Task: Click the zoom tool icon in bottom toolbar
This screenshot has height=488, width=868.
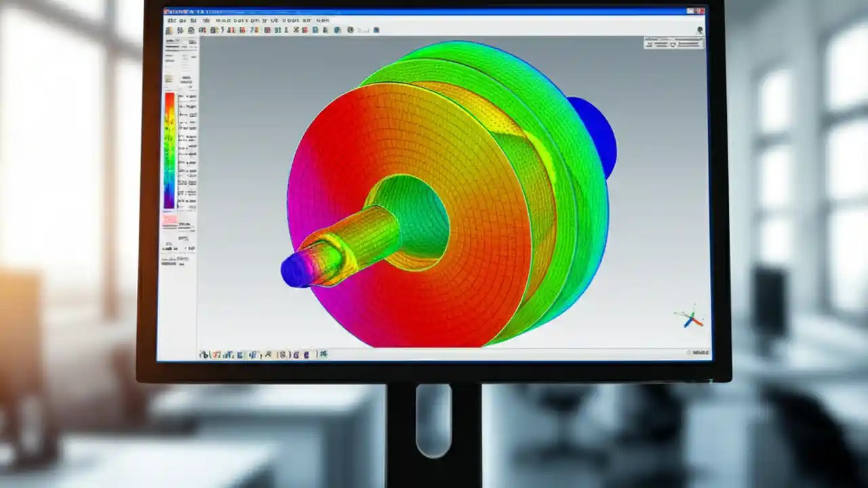Action: (x=210, y=353)
